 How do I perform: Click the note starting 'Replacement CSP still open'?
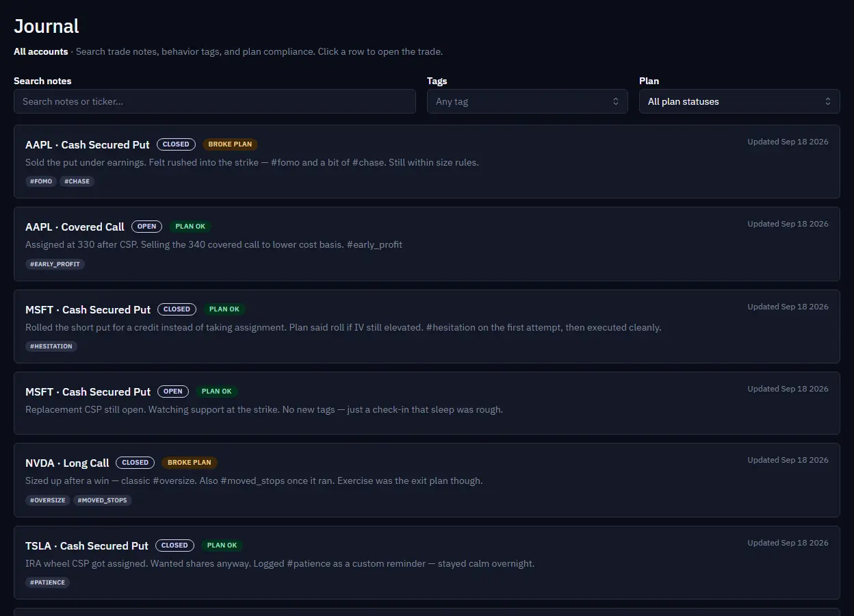(x=264, y=409)
